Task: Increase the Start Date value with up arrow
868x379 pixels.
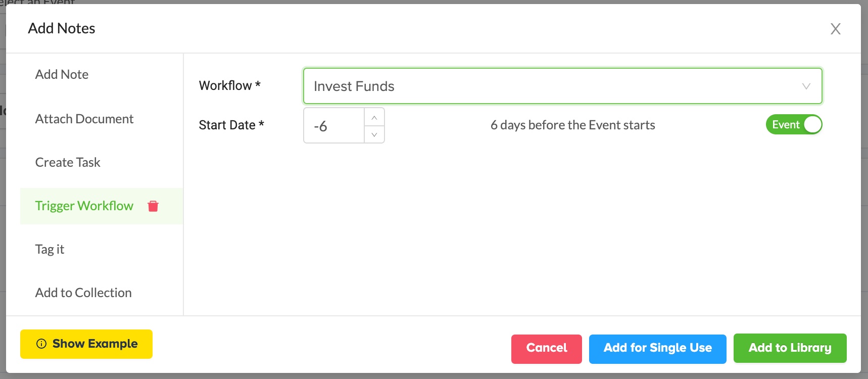Action: [x=374, y=117]
